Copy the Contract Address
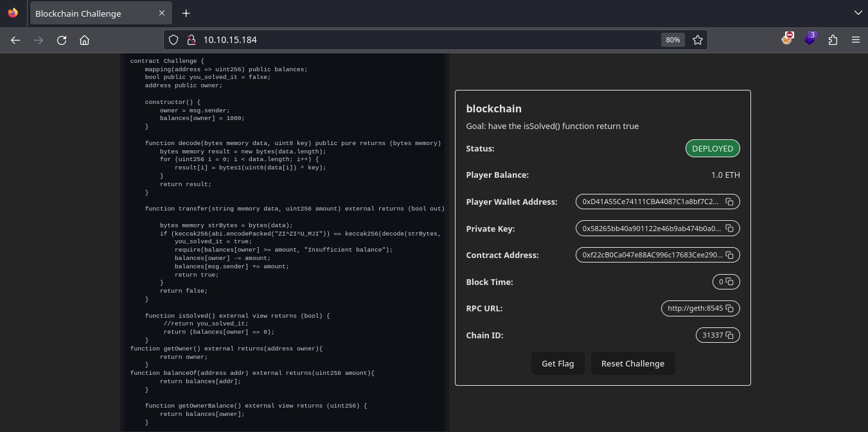This screenshot has height=432, width=868. 729,255
